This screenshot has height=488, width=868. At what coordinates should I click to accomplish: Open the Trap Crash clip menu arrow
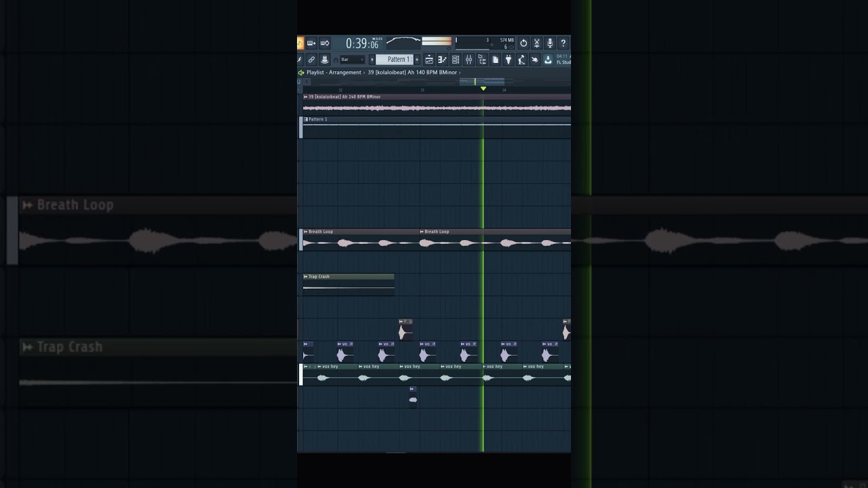[305, 277]
